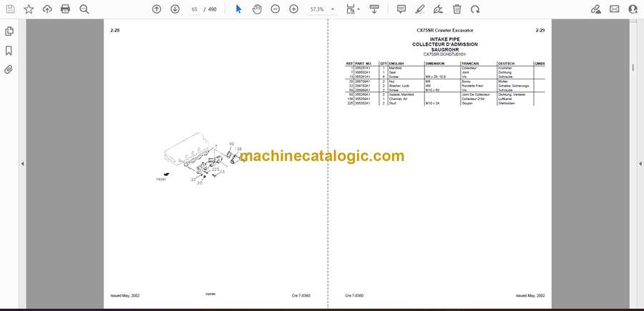Expand the left navigation pane arrow
644x311 pixels.
(x=23, y=164)
